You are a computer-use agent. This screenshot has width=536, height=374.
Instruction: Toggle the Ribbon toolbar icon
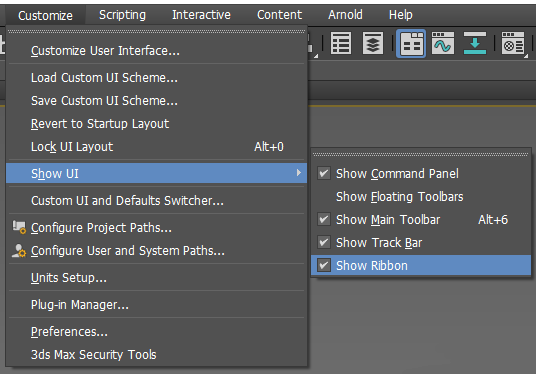411,43
